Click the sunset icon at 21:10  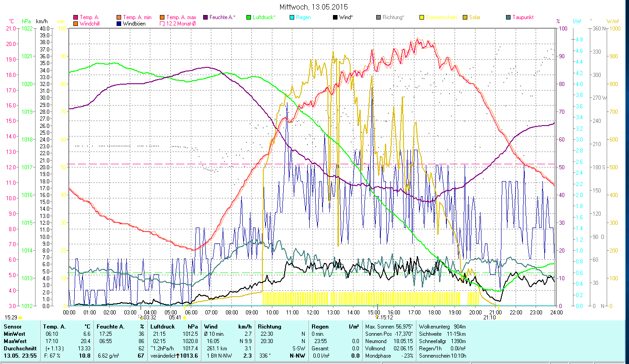coord(498,318)
